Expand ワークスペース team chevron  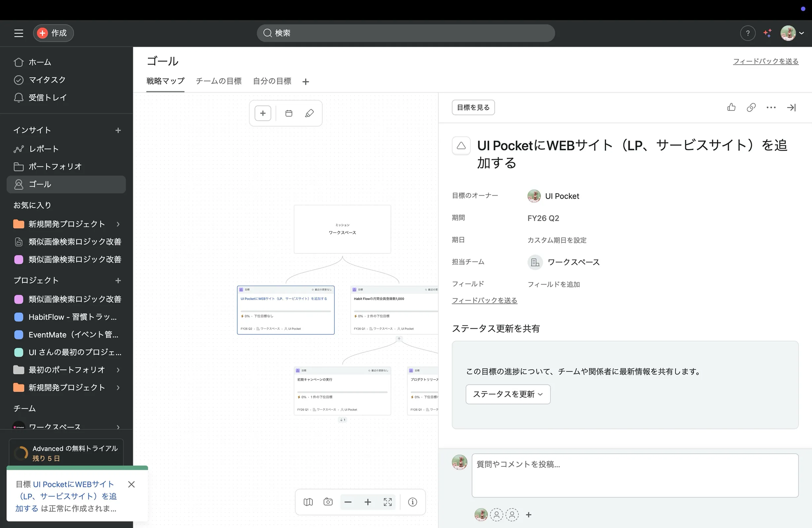point(118,427)
